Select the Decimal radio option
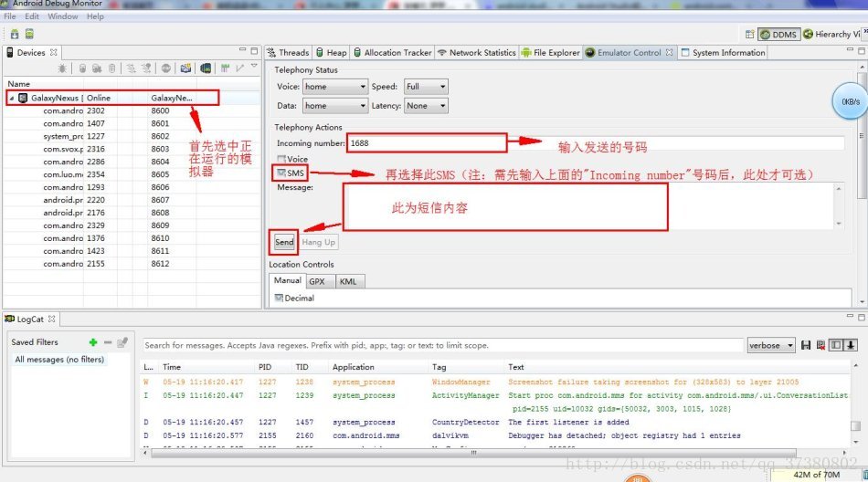Screen dimensions: 868x482 [x=280, y=298]
